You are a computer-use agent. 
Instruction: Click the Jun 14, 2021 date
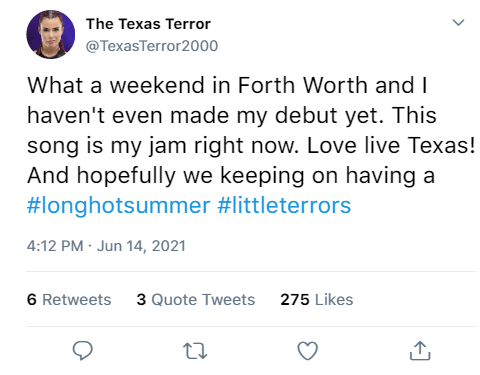click(x=141, y=246)
